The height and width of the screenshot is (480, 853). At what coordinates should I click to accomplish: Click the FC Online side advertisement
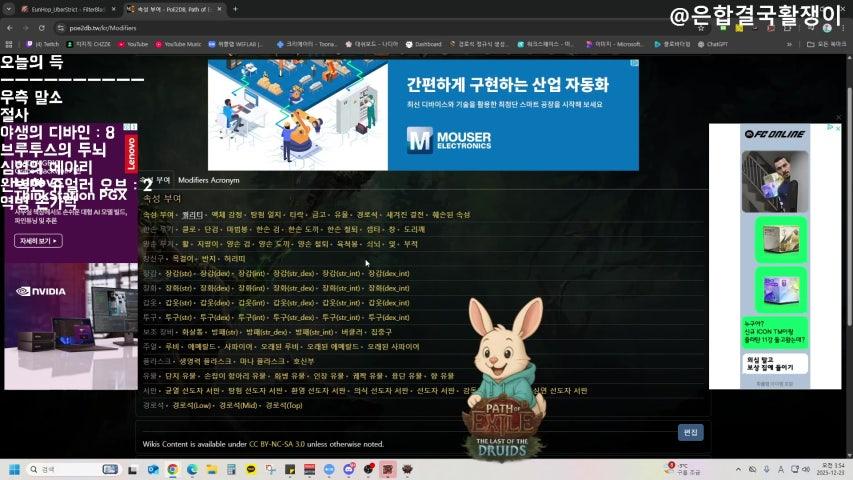(775, 256)
